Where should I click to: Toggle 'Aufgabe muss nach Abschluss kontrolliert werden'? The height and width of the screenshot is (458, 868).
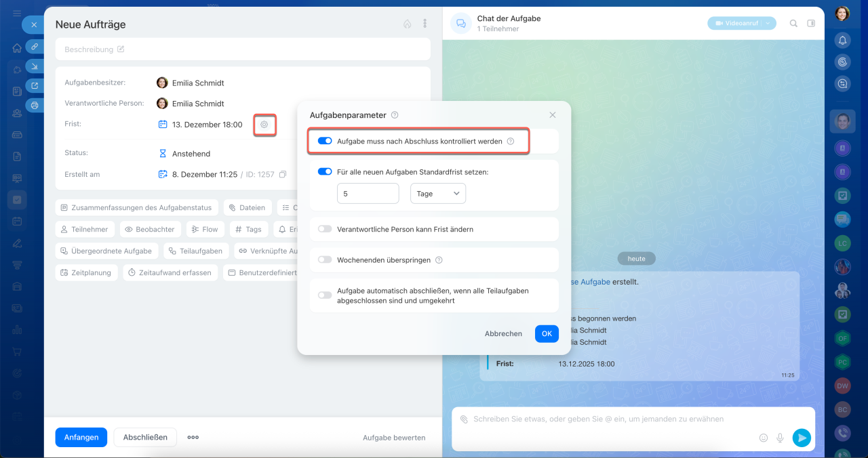[325, 142]
